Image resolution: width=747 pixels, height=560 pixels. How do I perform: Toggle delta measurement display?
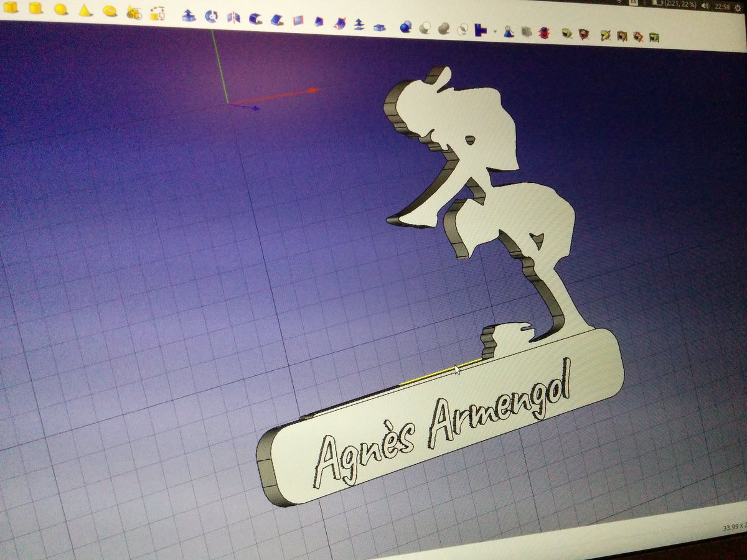[654, 38]
